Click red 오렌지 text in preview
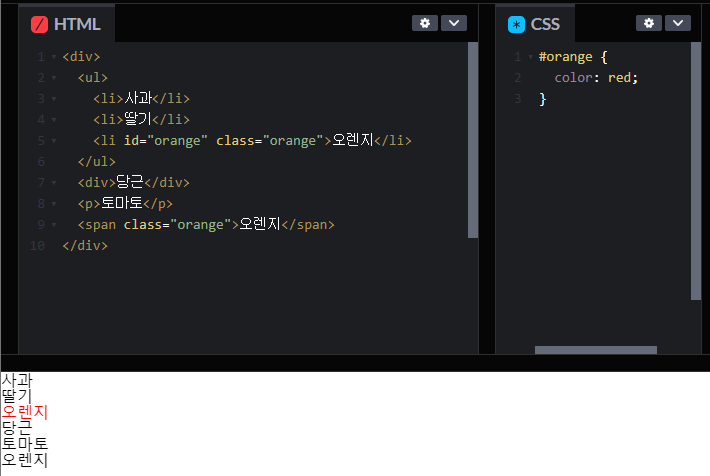The width and height of the screenshot is (710, 476). [24, 412]
